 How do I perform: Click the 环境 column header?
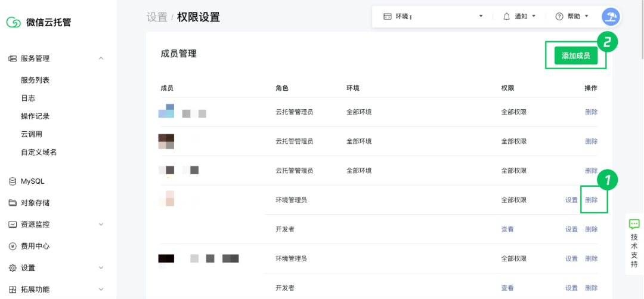point(353,88)
